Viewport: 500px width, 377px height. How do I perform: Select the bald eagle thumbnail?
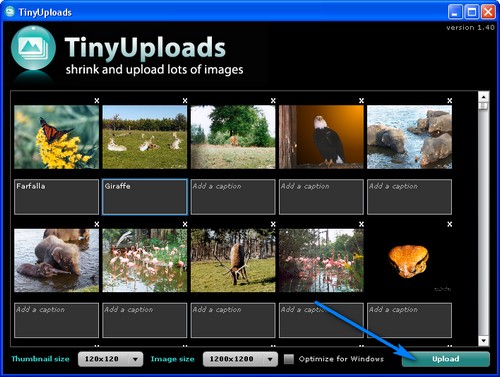pyautogui.click(x=321, y=137)
